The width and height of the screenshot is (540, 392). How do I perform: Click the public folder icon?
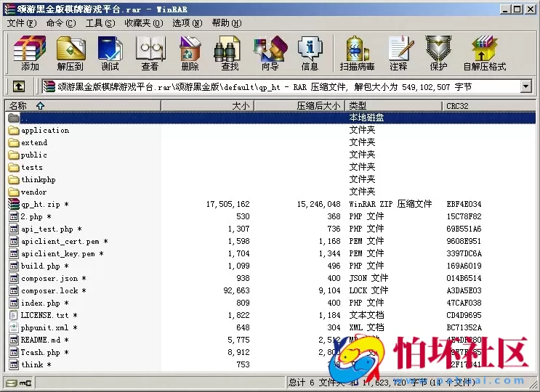click(x=13, y=155)
